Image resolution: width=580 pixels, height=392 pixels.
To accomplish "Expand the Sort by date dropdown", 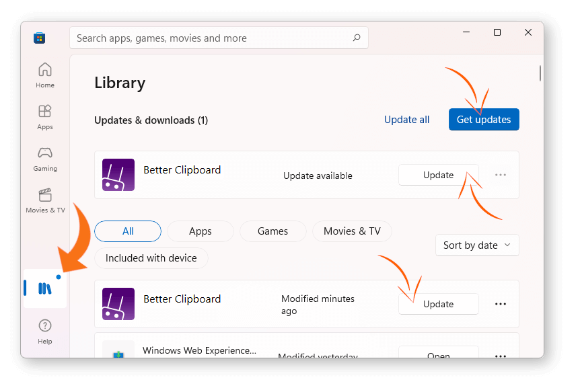I will click(477, 245).
